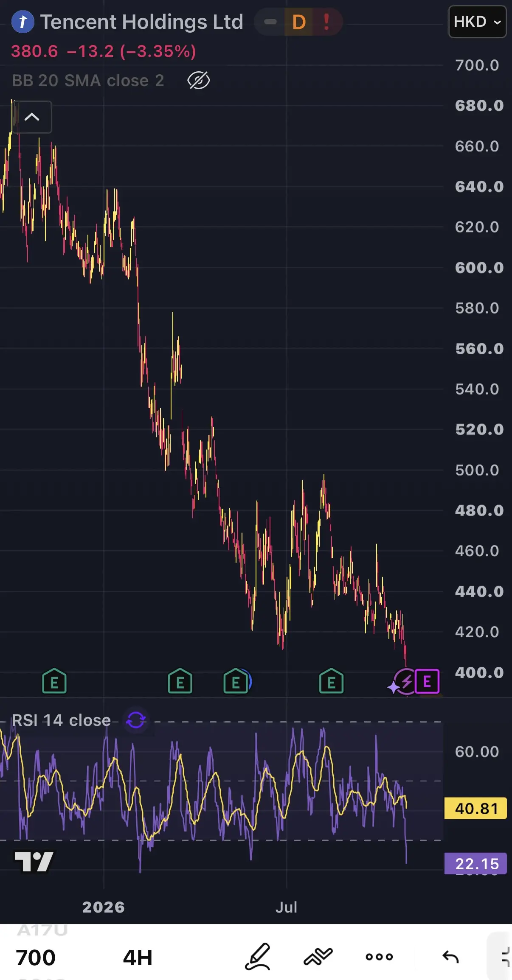Open the three-dot more menu
Screen dimensions: 512x980
tap(379, 957)
